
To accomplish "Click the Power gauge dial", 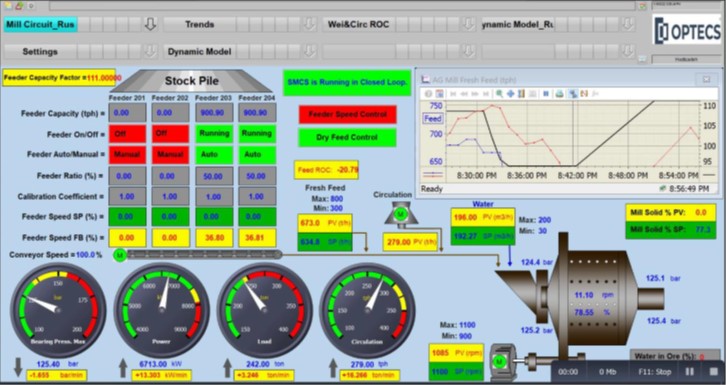I will [x=162, y=310].
